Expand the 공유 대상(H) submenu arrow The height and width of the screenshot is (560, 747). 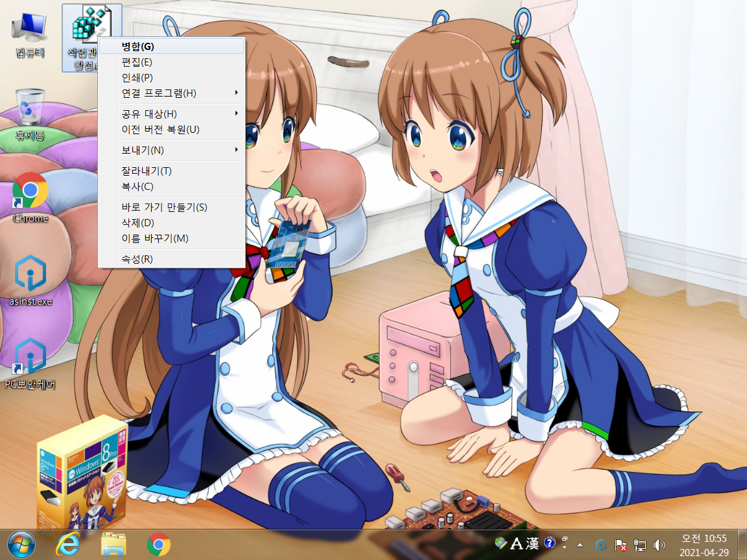[x=236, y=113]
